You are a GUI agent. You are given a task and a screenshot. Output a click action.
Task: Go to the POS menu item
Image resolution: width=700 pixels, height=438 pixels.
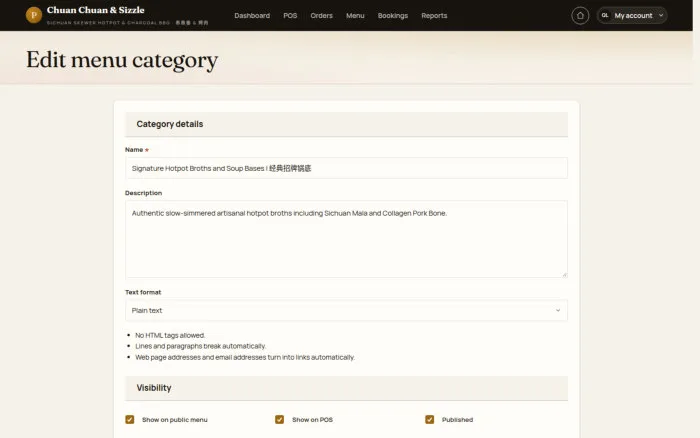pos(290,16)
